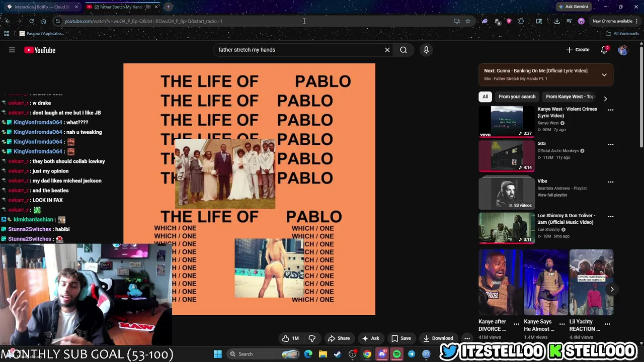This screenshot has width=644, height=362.
Task: Open the YouTube hamburger guide menu
Action: coord(12,50)
